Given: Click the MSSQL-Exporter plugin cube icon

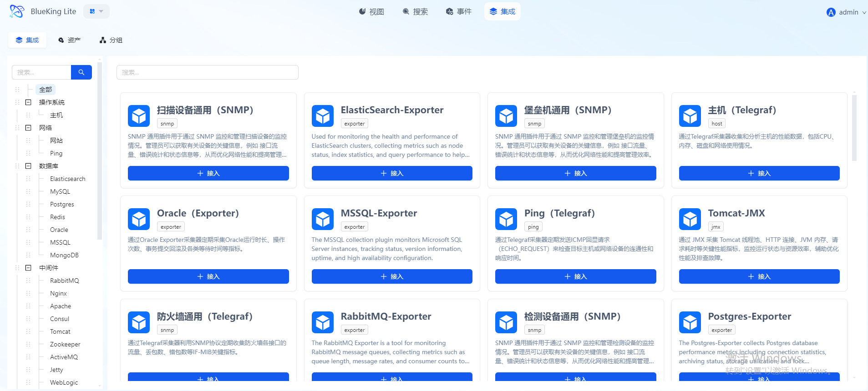Looking at the screenshot, I should [323, 219].
